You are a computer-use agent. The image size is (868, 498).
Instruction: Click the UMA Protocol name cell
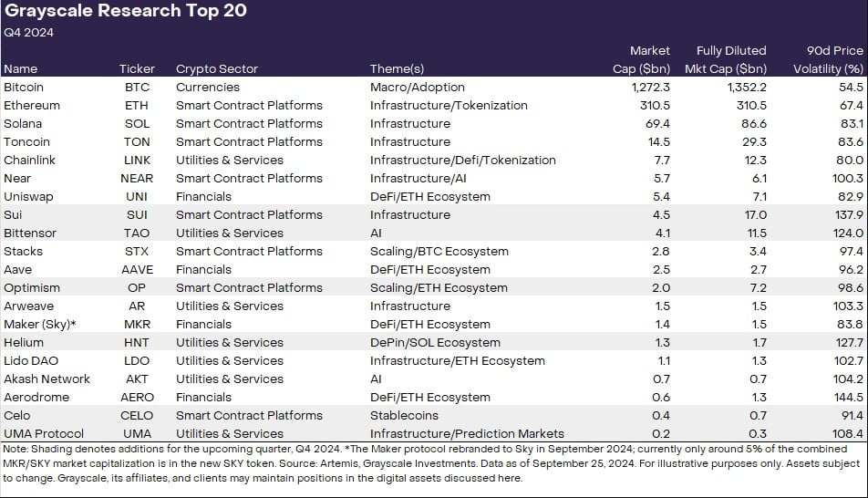pyautogui.click(x=44, y=433)
